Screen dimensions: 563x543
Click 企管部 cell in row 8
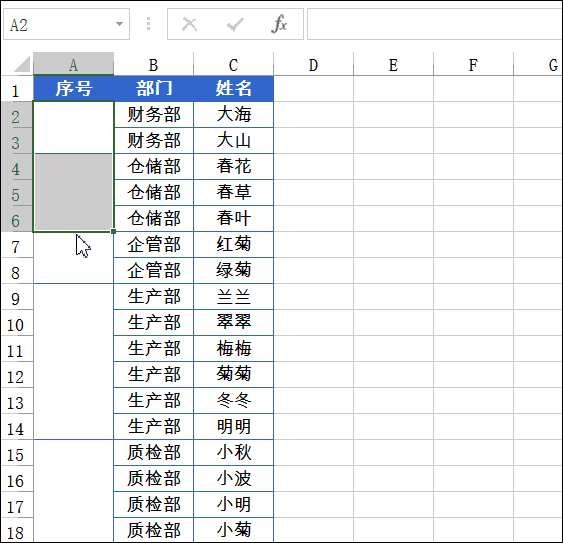[154, 271]
